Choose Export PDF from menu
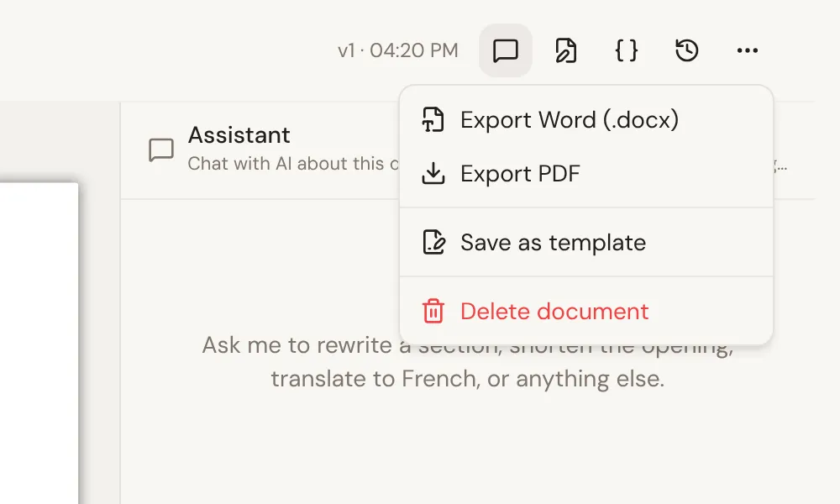Screen dimensions: 840x504 coord(586,174)
